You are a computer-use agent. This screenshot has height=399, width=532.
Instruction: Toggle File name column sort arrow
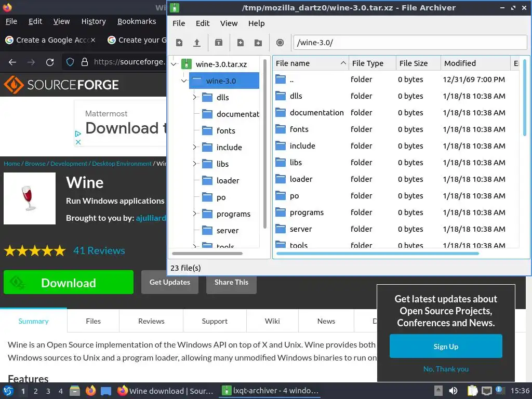pyautogui.click(x=343, y=63)
